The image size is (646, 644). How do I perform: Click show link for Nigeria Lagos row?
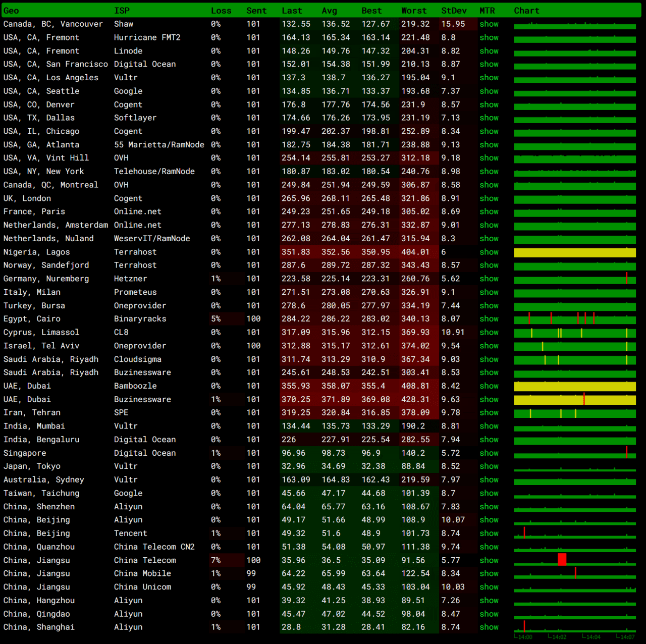tap(489, 252)
